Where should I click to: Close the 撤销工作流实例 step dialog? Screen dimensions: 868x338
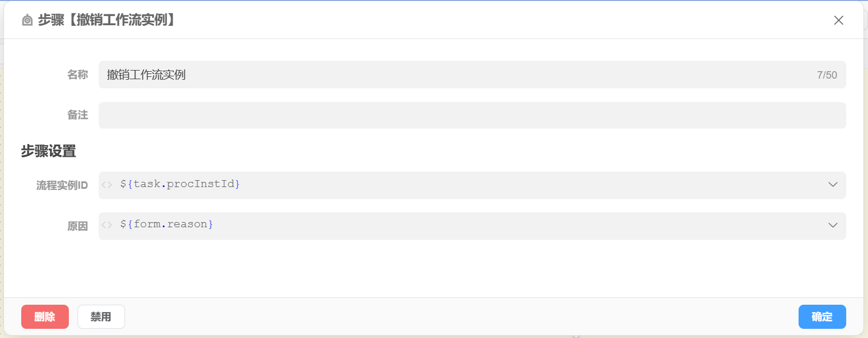[838, 21]
